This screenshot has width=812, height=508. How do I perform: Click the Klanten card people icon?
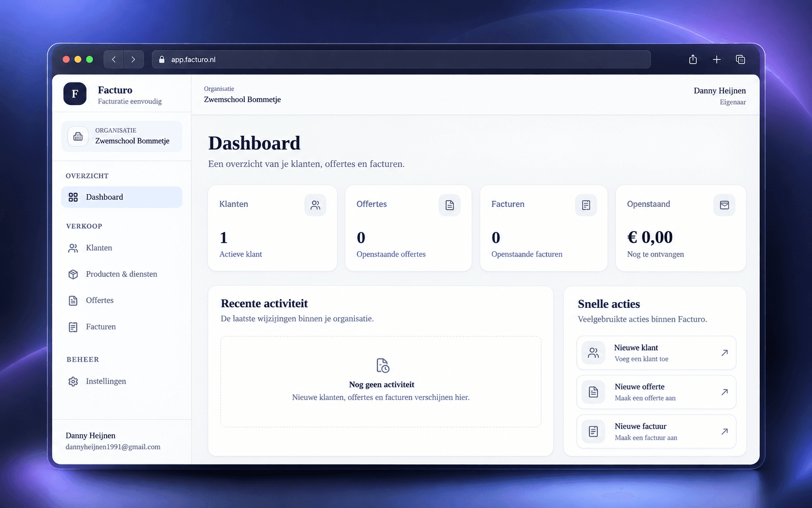coord(315,205)
